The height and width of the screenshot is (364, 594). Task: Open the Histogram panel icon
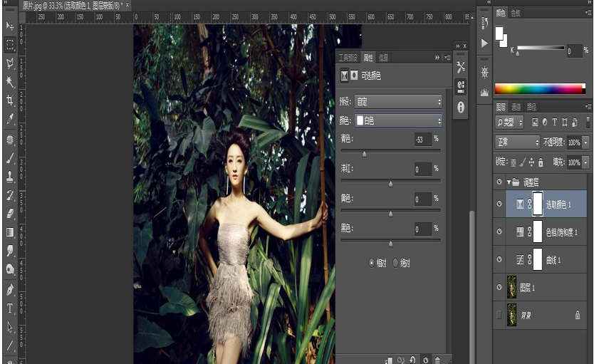coord(484,92)
